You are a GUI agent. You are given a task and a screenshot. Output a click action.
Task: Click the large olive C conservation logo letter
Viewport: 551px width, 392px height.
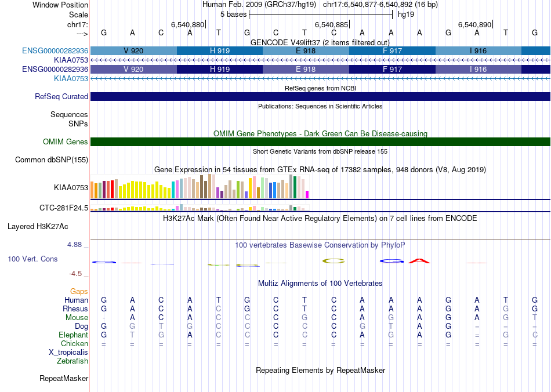(333, 261)
